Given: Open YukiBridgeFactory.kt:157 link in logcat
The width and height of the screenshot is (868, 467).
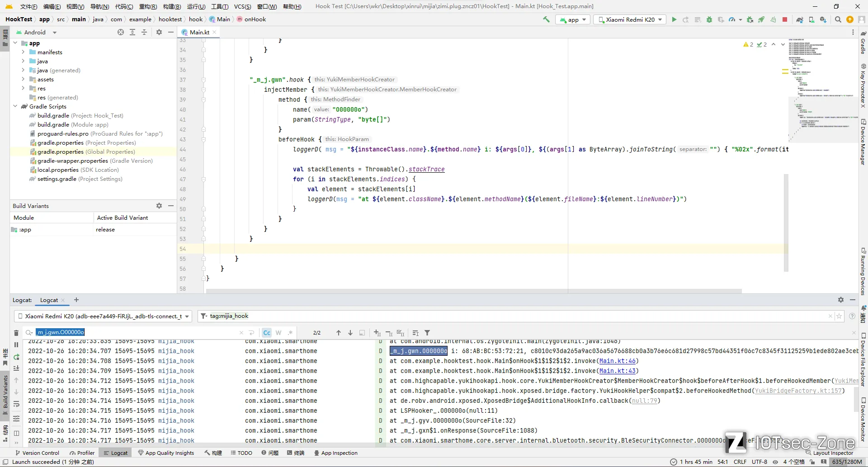Looking at the screenshot, I should [798, 391].
